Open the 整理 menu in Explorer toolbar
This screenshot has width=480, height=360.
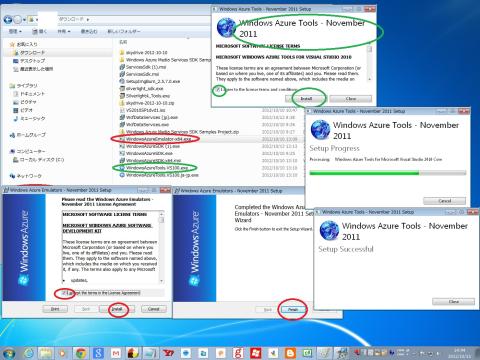(15, 31)
